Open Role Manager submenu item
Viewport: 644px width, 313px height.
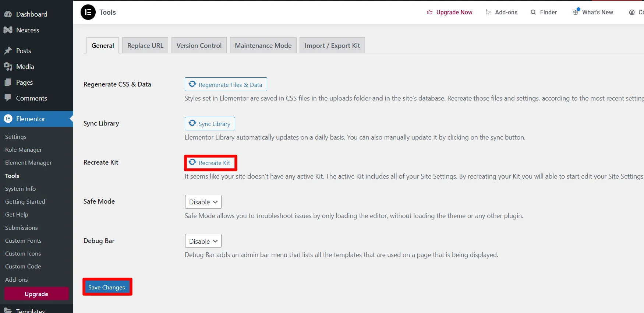24,150
